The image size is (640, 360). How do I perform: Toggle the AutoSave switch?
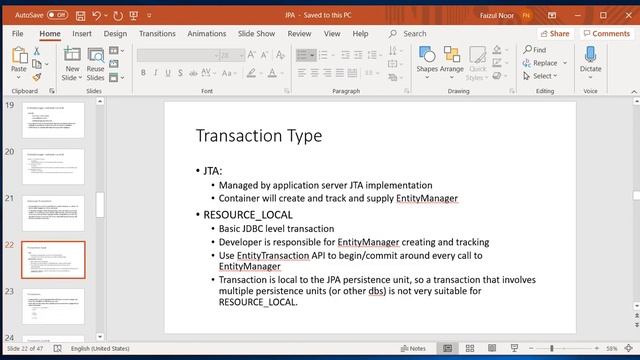click(57, 15)
